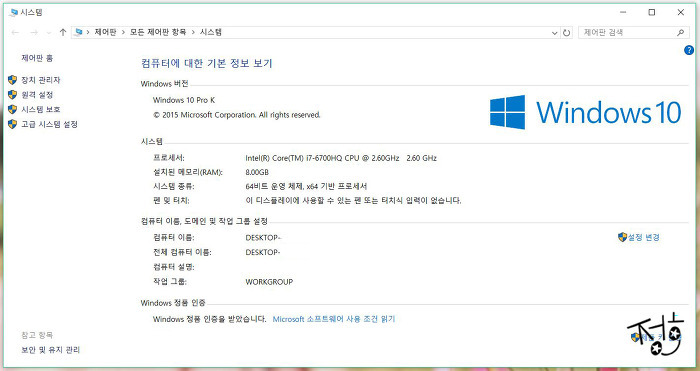Click 설정 변경 link
Image resolution: width=700 pixels, height=371 pixels.
(x=644, y=238)
